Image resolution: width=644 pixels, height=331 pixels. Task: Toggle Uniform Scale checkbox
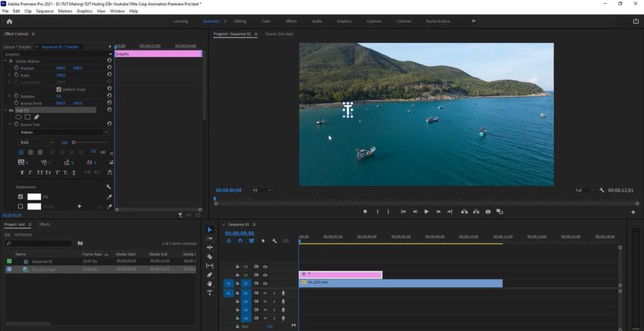58,89
